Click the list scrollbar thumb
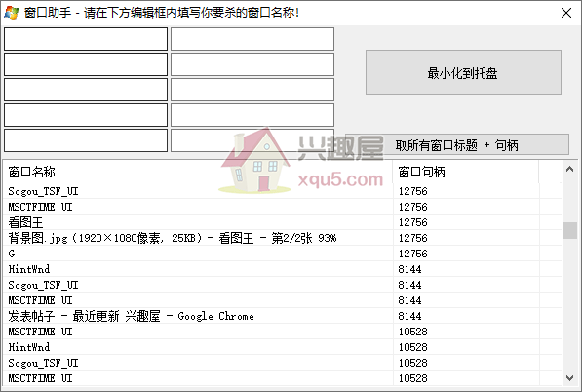The width and height of the screenshot is (582, 392). [569, 230]
